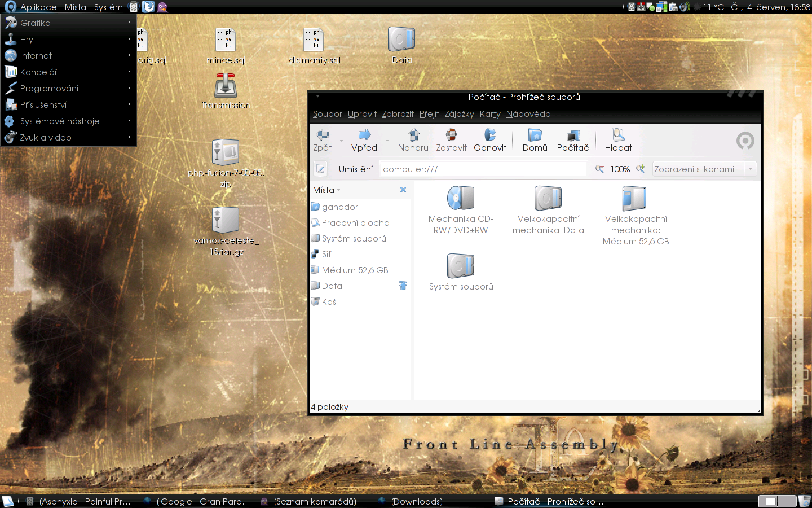812x508 pixels.
Task: Open the Přejít menu
Action: (x=429, y=114)
